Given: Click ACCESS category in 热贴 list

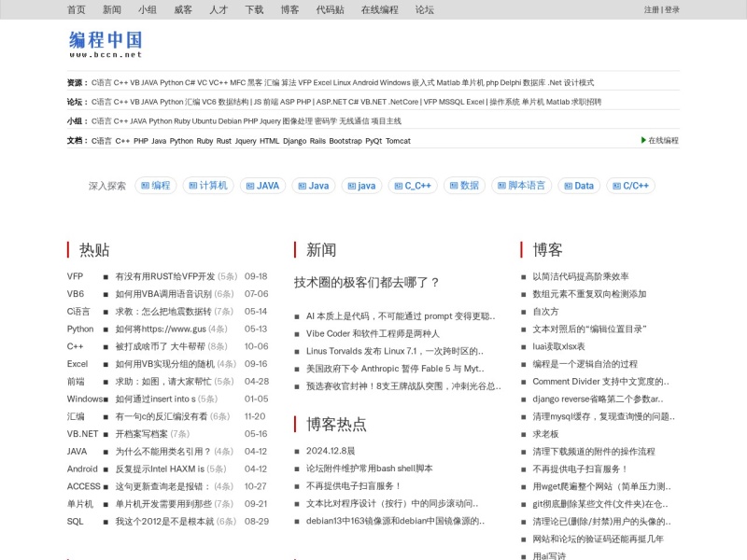Looking at the screenshot, I should click(84, 486).
